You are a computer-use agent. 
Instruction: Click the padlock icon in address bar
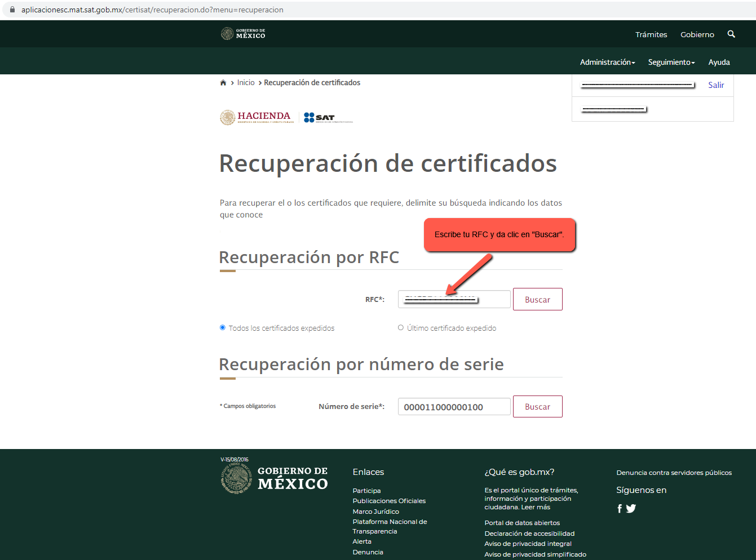point(12,10)
